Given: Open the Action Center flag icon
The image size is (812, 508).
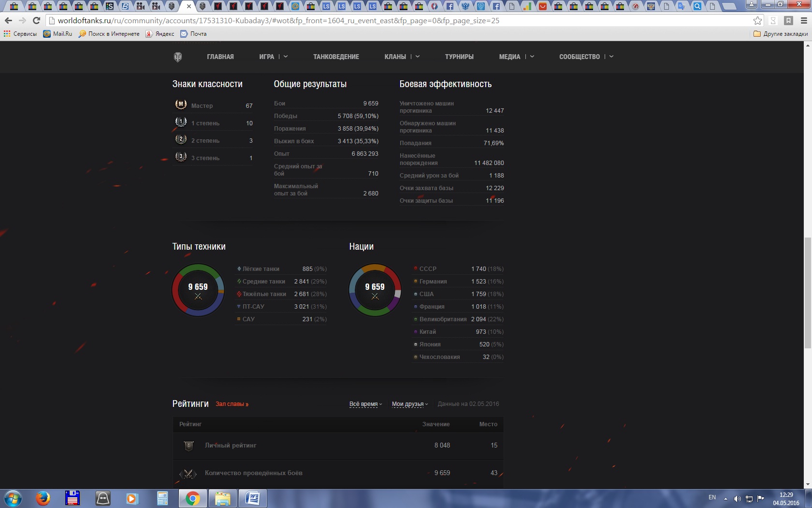Looking at the screenshot, I should [x=761, y=498].
